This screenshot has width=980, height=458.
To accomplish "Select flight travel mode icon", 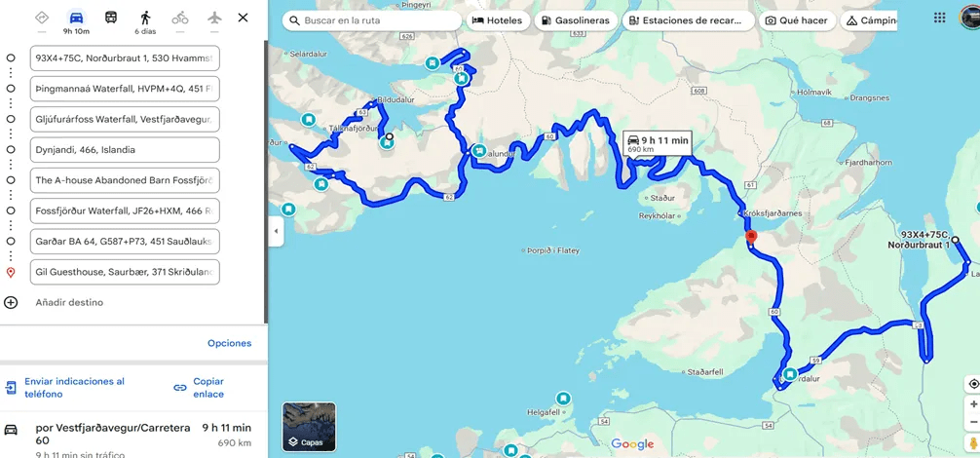I will coord(214,18).
